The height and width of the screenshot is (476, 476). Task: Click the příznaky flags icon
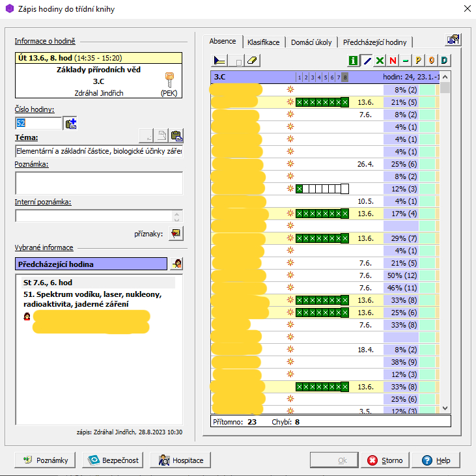pos(176,233)
